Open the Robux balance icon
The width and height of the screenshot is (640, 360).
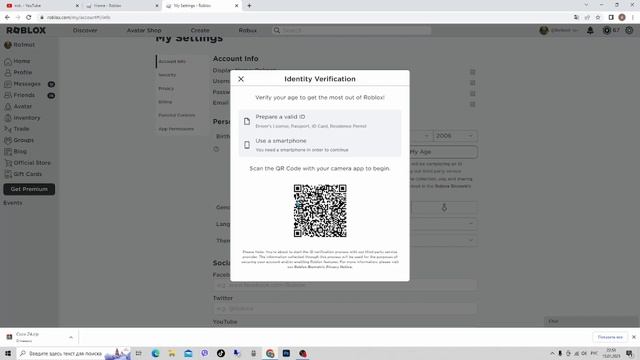pyautogui.click(x=607, y=30)
